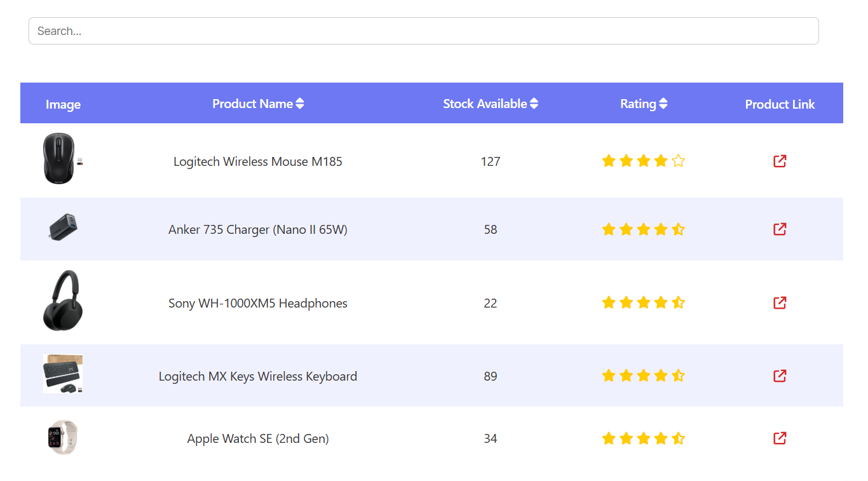868x481 pixels.
Task: Select 'Apple Watch SE (2nd Gen)' cell
Action: coord(258,438)
